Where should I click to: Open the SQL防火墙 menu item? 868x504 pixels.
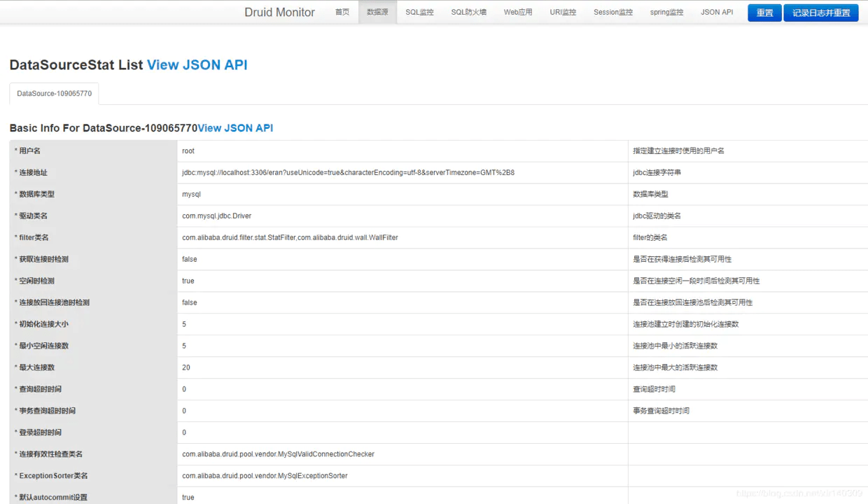coord(468,13)
